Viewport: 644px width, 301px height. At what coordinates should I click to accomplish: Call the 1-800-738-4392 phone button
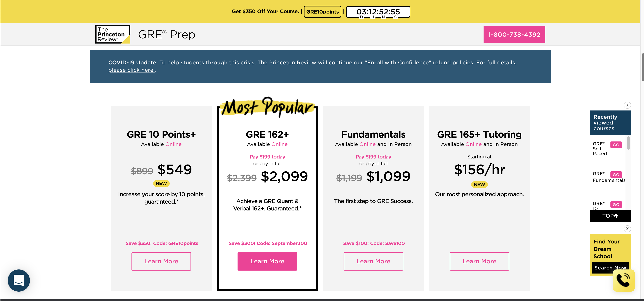tap(514, 34)
